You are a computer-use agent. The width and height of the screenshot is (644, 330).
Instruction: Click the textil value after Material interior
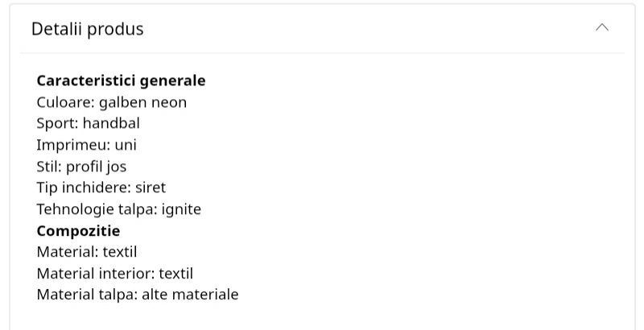(x=175, y=274)
